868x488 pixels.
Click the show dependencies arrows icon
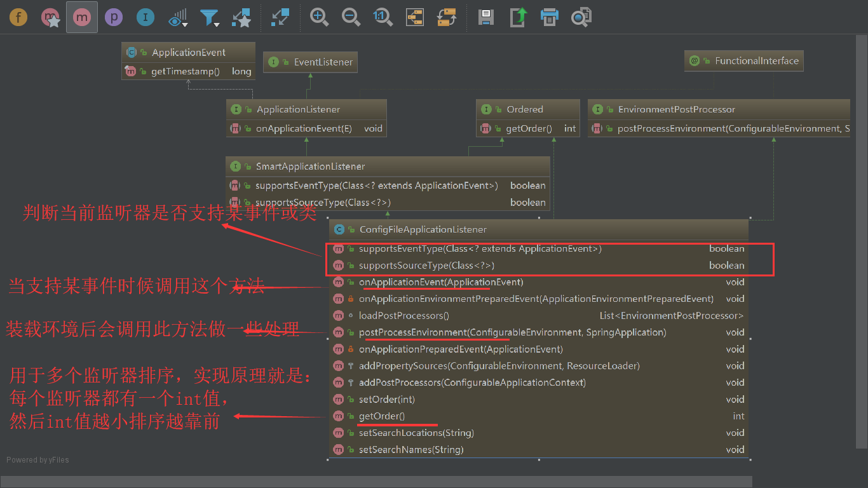(280, 17)
